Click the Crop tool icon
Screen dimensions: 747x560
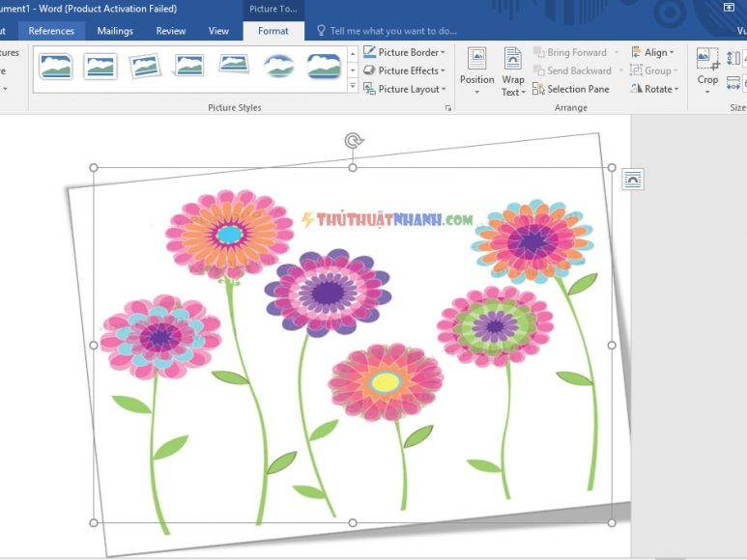(707, 59)
